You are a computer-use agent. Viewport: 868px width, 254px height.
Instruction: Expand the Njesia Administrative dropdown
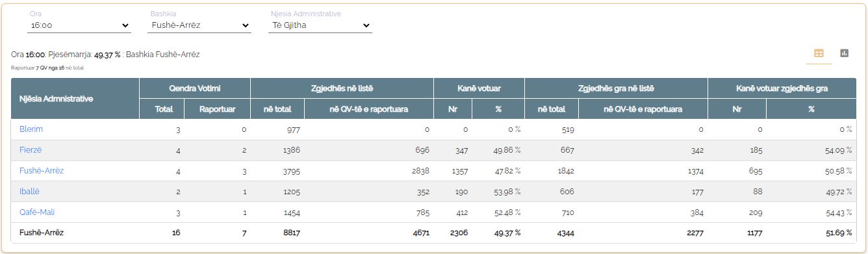coord(321,25)
